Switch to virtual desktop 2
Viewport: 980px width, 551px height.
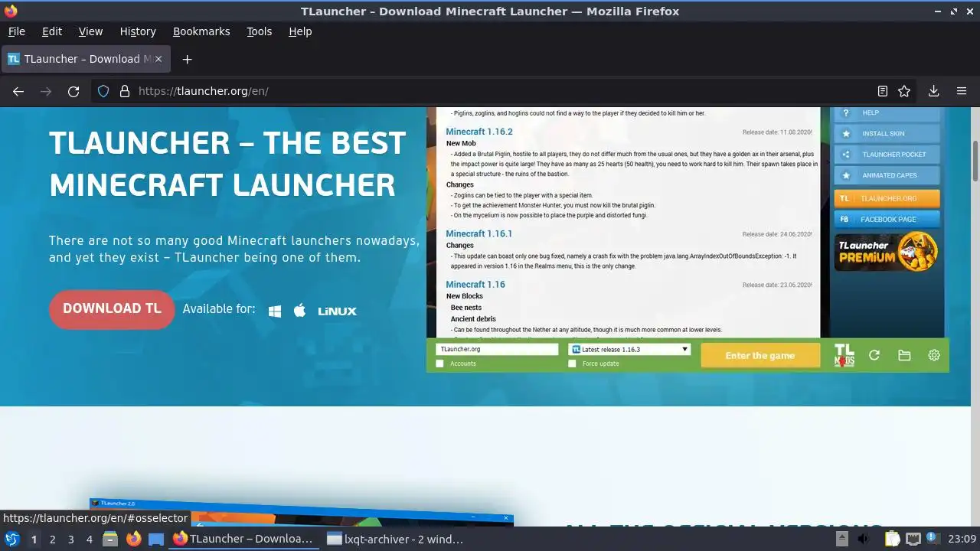click(52, 540)
